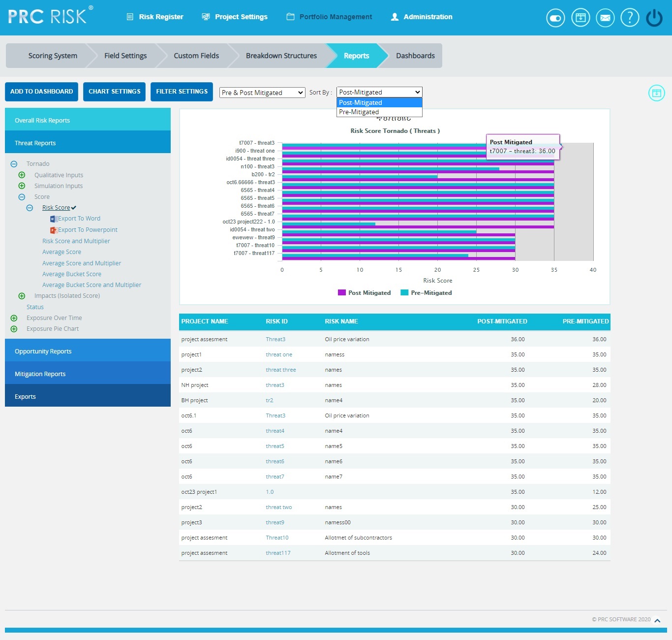Switch to the Dashboards tab
The width and height of the screenshot is (672, 640).
[x=415, y=56]
